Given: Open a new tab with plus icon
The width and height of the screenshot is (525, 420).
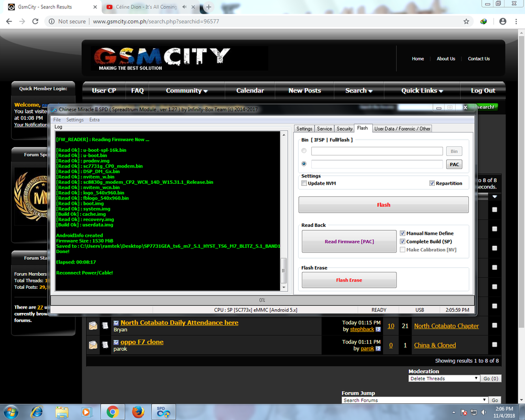Looking at the screenshot, I should (x=208, y=7).
